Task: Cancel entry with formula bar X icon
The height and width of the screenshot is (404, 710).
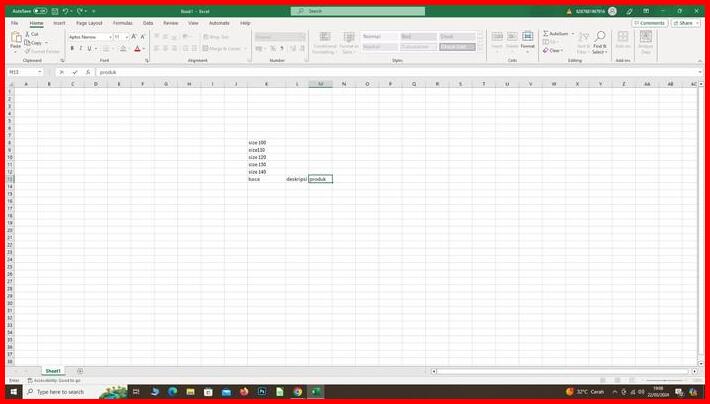Action: 62,72
